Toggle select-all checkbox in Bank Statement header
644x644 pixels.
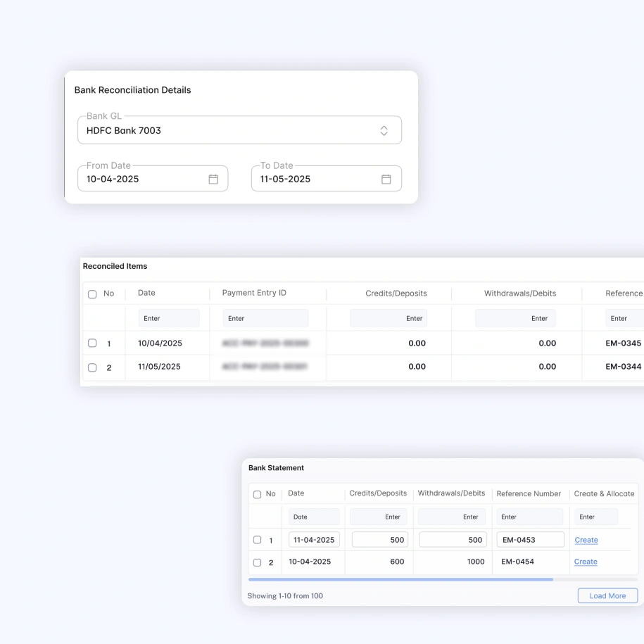click(x=257, y=494)
